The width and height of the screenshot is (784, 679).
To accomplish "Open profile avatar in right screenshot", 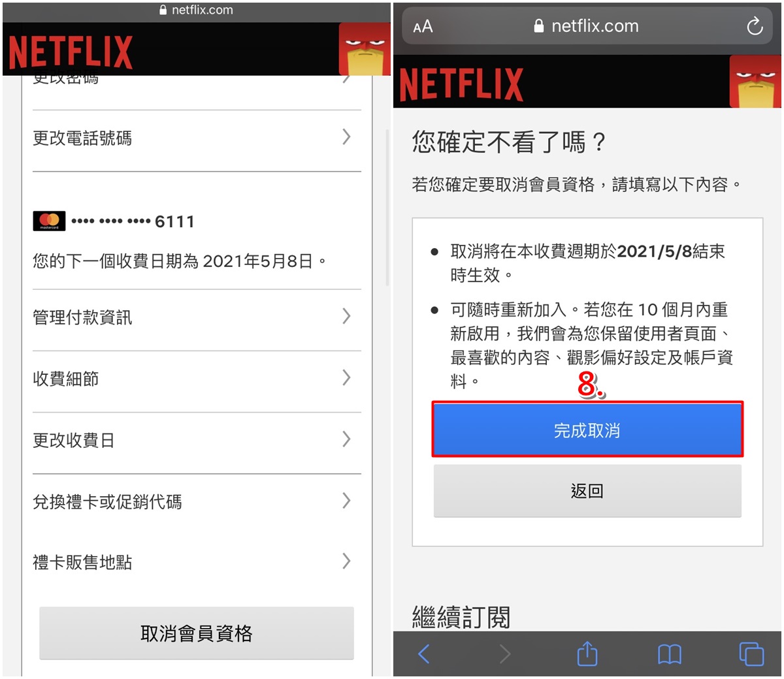I will pos(755,82).
